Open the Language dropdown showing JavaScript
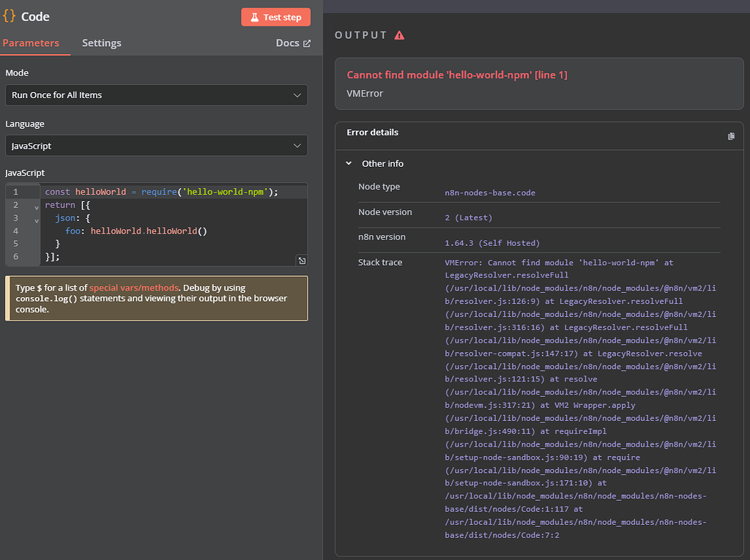The image size is (750, 560). (156, 146)
